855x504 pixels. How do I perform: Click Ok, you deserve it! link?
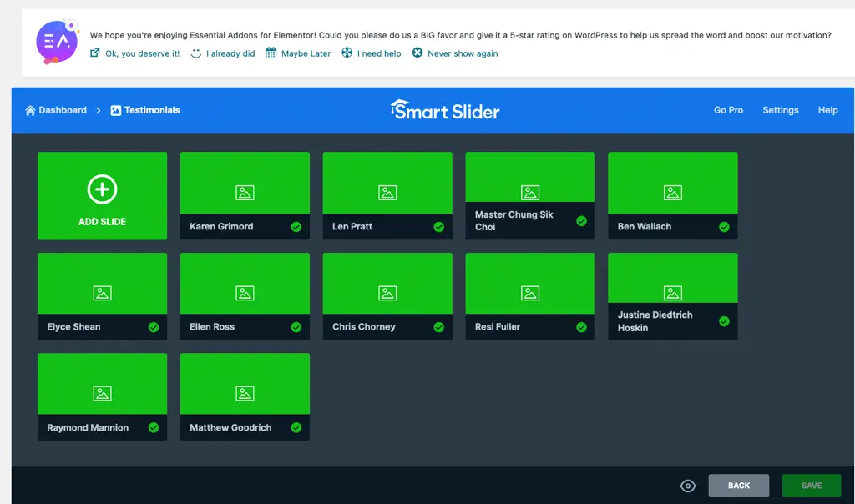(x=142, y=53)
